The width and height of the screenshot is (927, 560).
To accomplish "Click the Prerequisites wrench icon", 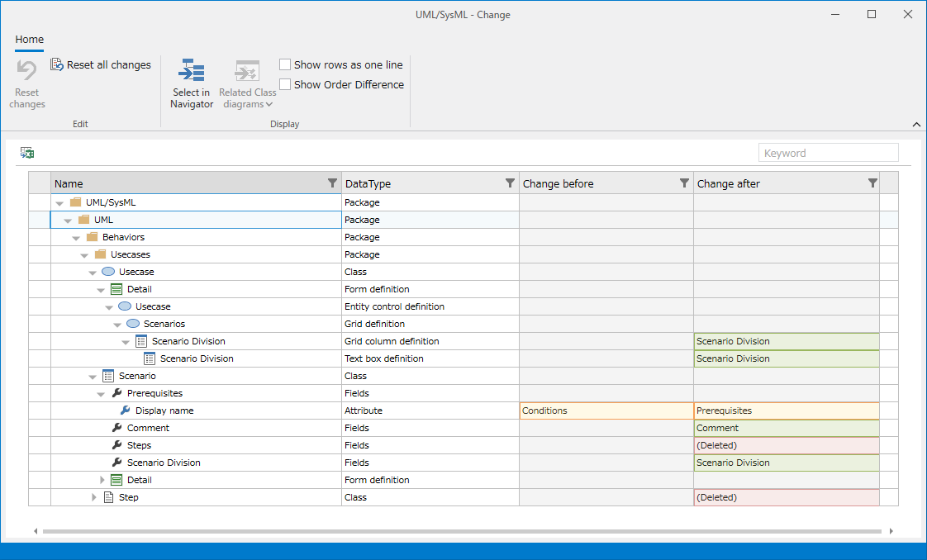I will point(117,393).
